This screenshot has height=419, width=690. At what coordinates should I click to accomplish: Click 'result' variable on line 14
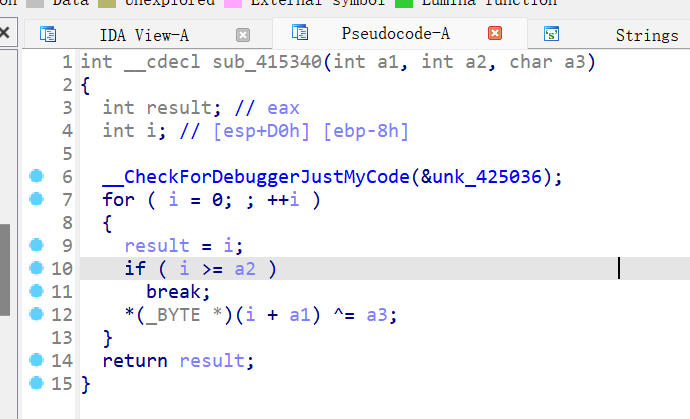212,361
